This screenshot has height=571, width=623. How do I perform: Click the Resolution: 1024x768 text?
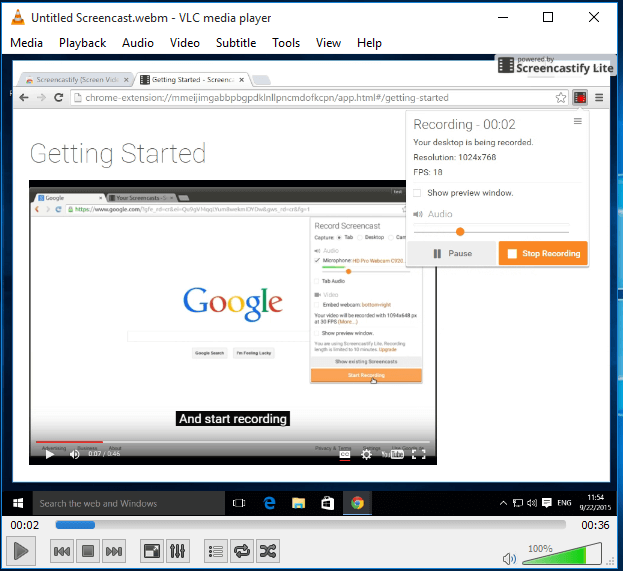[x=455, y=157]
